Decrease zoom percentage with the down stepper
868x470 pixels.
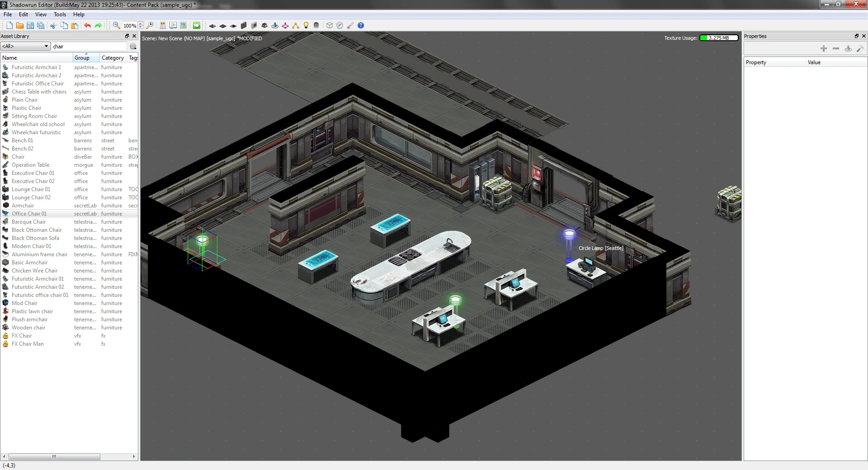[141, 28]
